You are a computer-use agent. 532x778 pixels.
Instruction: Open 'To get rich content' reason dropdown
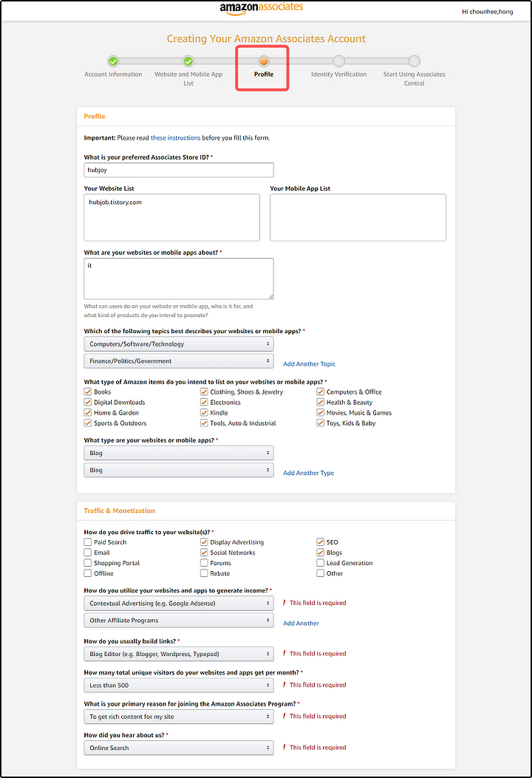click(x=179, y=717)
